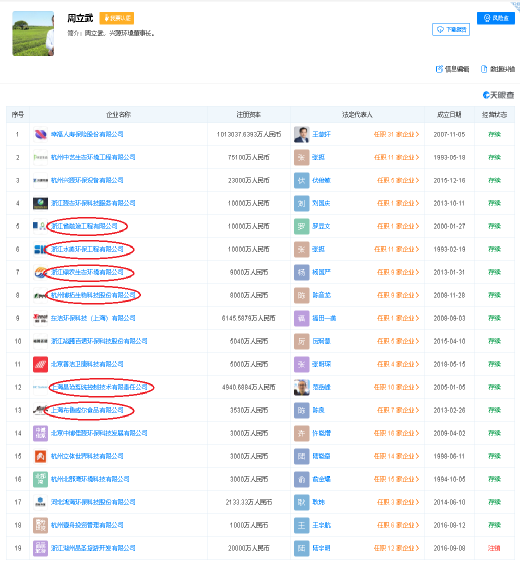Click the blue 王 avatar in row 18

[301, 525]
